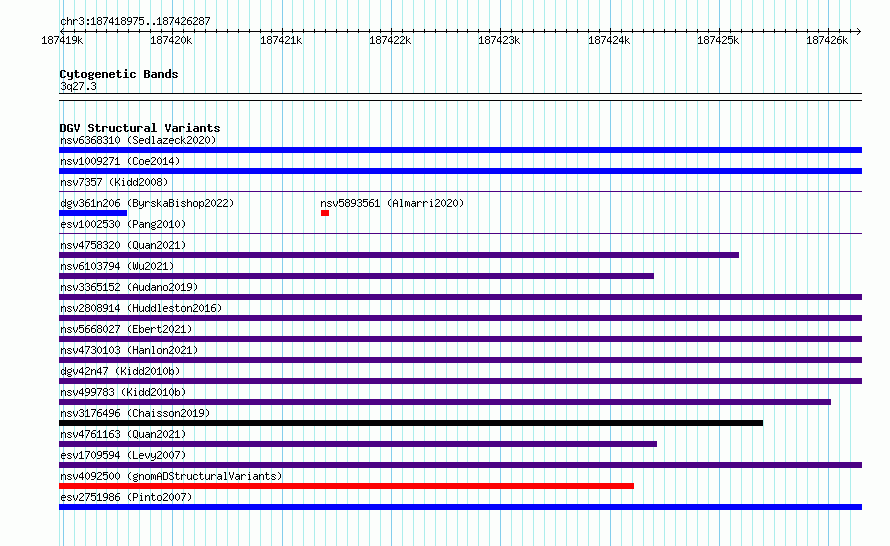This screenshot has height=546, width=890.
Task: Select the 3q27.3 band label
Action: 78,86
